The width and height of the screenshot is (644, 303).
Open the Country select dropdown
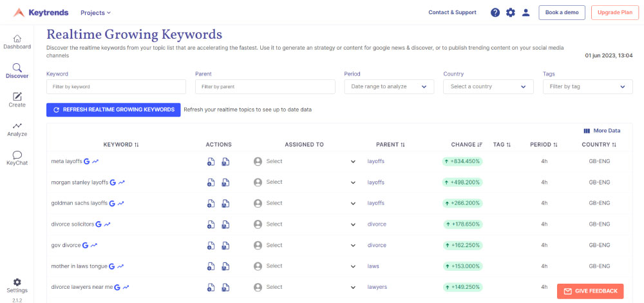tap(488, 86)
